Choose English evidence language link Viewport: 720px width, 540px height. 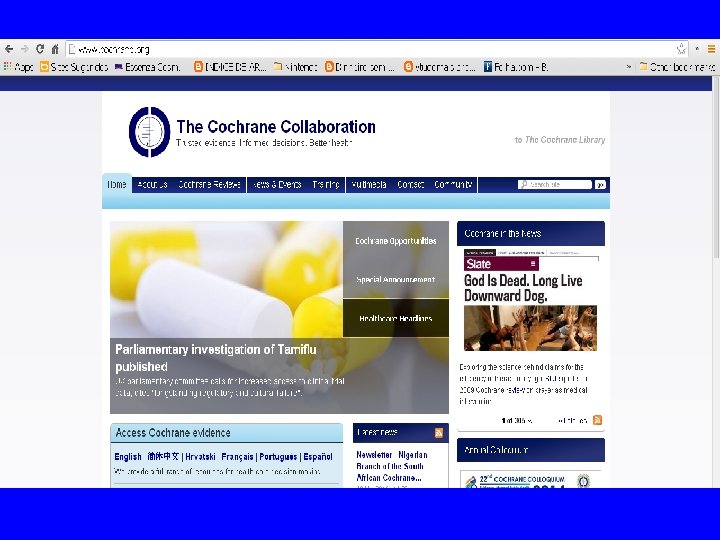[128, 457]
